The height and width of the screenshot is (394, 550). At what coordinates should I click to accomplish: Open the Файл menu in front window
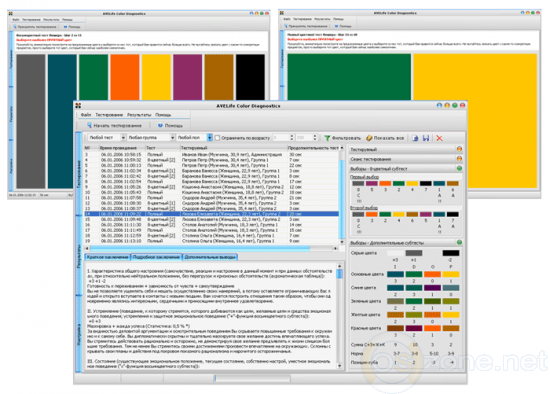86,115
